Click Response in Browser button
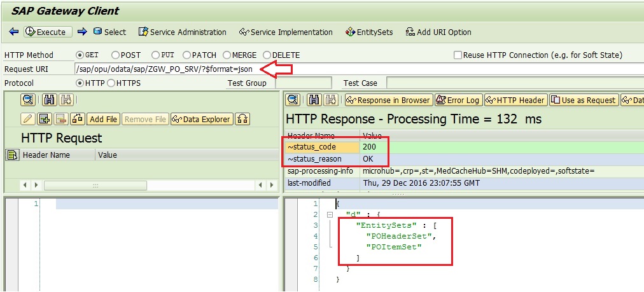This screenshot has width=644, height=292. point(389,100)
